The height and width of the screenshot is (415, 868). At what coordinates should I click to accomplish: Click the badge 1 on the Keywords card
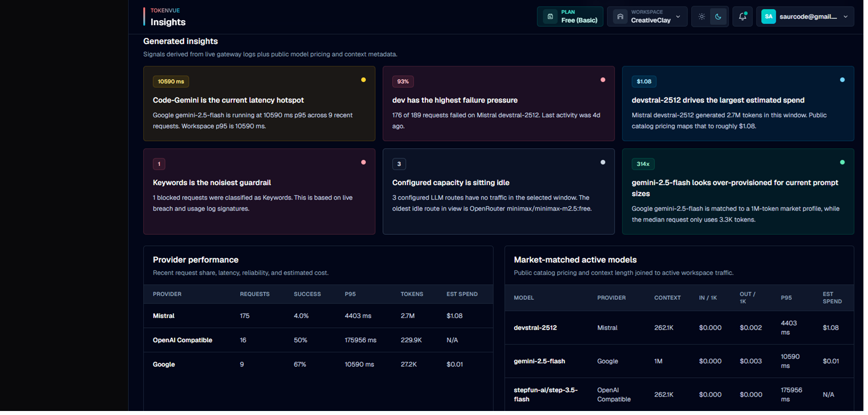[x=159, y=164]
